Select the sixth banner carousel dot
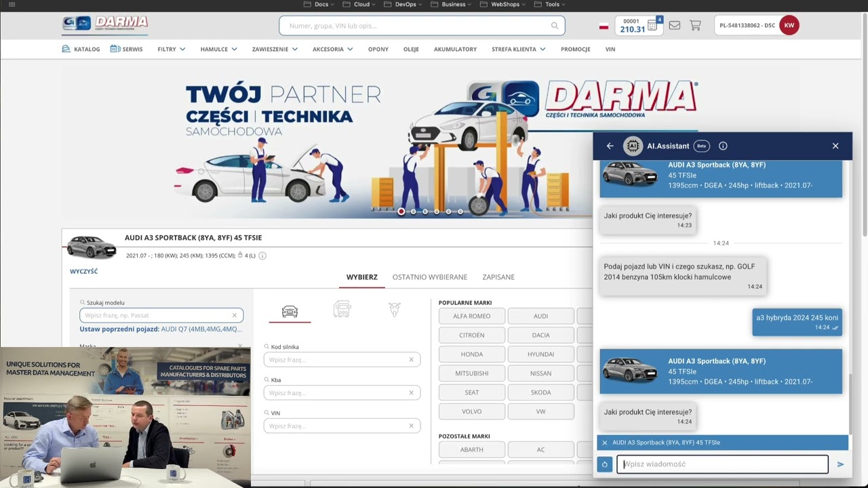 click(460, 211)
